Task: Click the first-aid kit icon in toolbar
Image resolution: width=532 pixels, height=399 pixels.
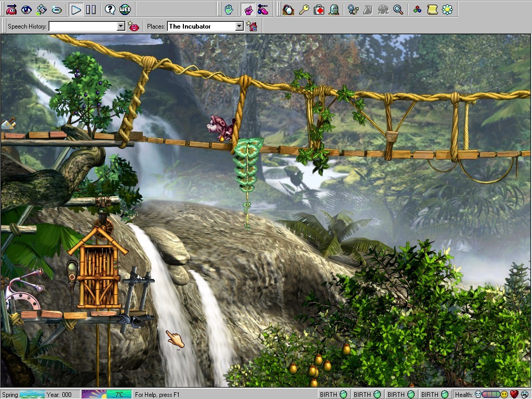Action: (319, 9)
